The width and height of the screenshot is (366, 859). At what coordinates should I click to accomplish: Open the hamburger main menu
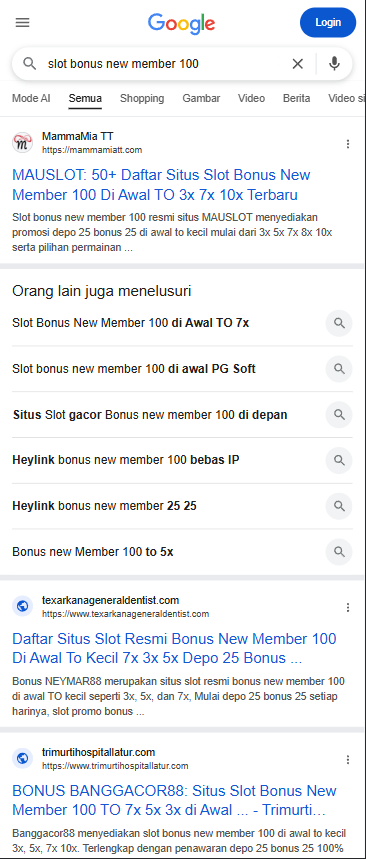(x=22, y=22)
